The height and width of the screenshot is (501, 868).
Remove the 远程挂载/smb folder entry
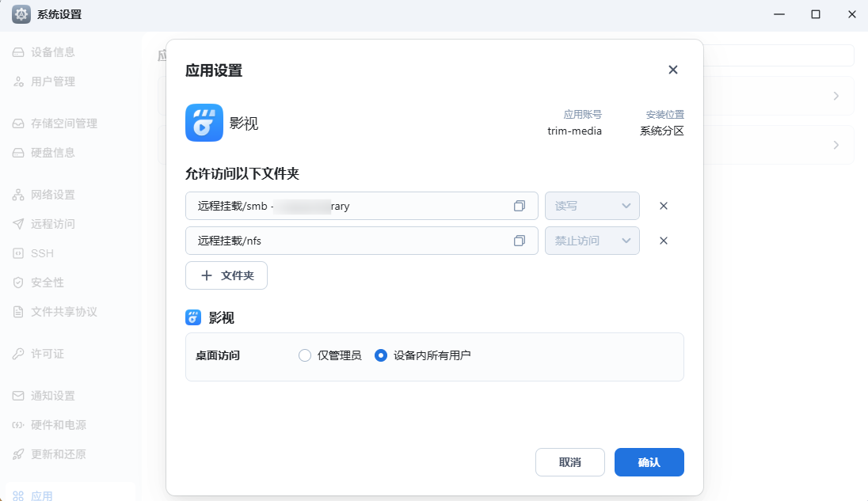tap(663, 205)
